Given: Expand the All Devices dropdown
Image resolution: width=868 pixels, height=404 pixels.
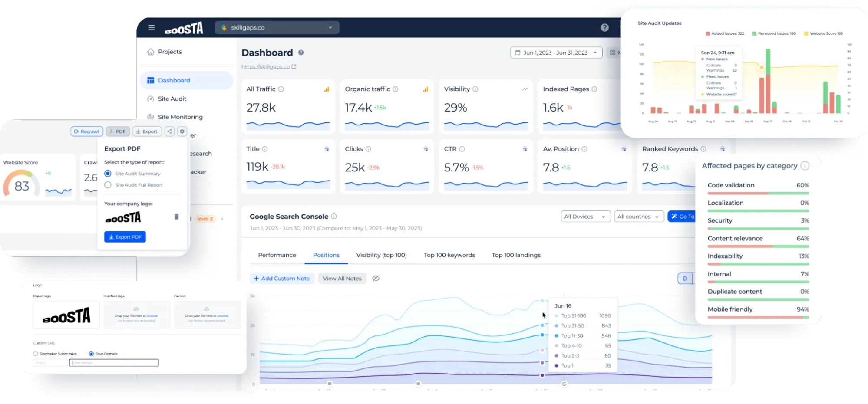Looking at the screenshot, I should click(x=585, y=216).
